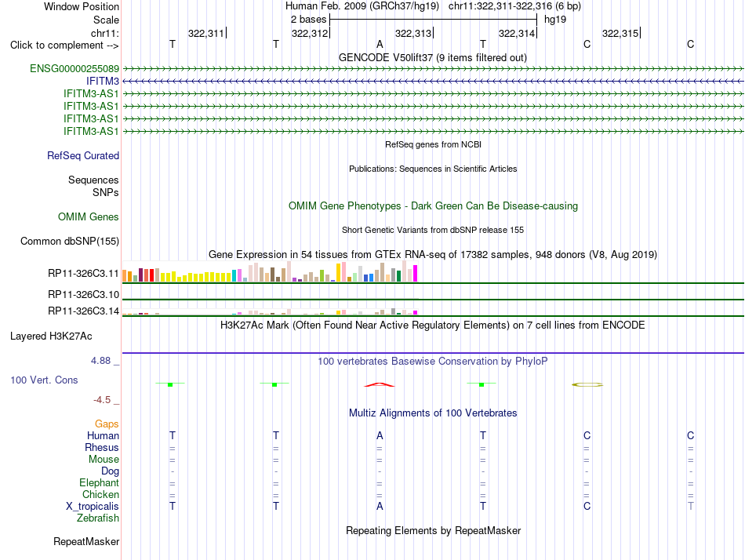Click the Common dbSNP(155) track label

(70, 241)
